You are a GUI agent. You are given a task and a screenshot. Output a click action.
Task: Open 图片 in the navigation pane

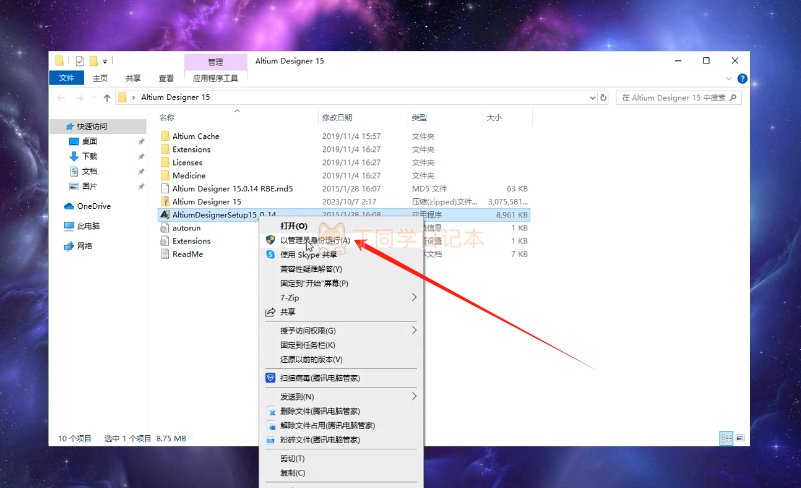pos(89,186)
